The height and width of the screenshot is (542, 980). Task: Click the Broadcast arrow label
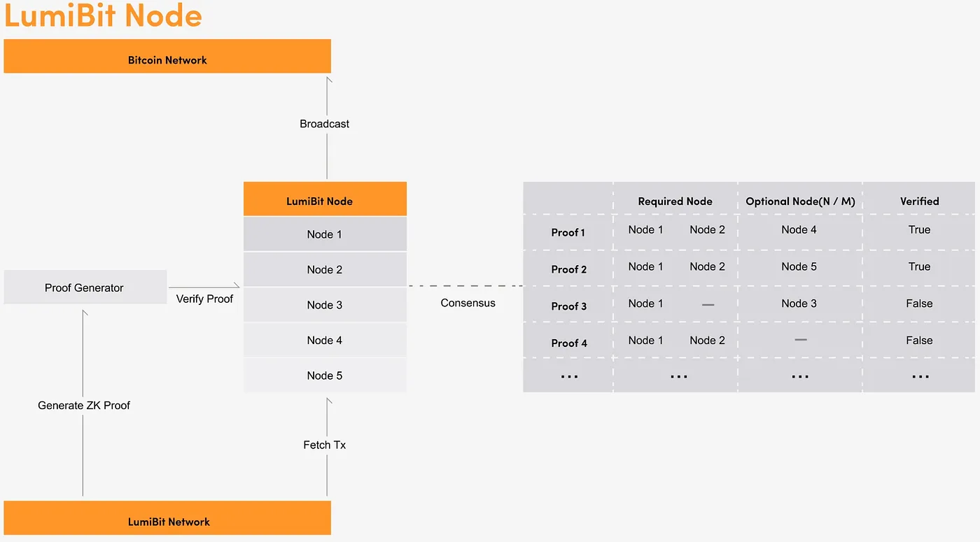(325, 124)
